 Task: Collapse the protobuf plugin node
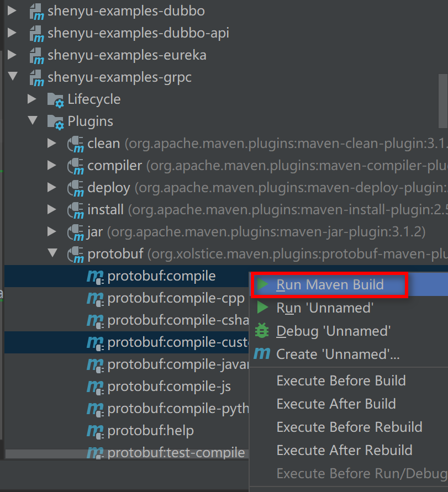point(52,254)
